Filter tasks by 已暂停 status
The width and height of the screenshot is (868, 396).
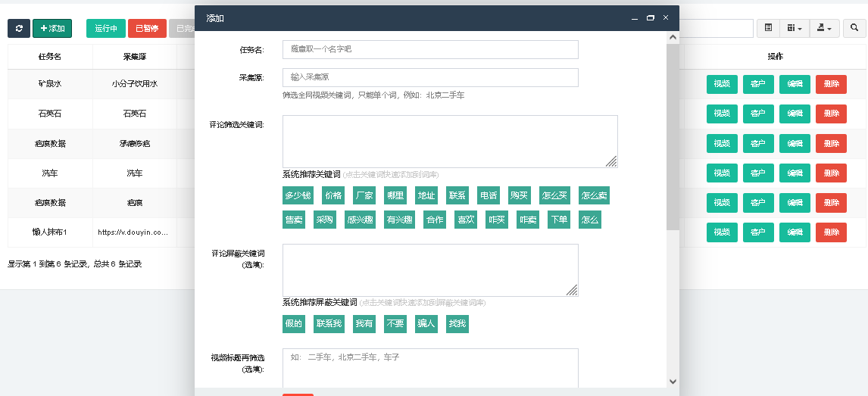[x=147, y=28]
